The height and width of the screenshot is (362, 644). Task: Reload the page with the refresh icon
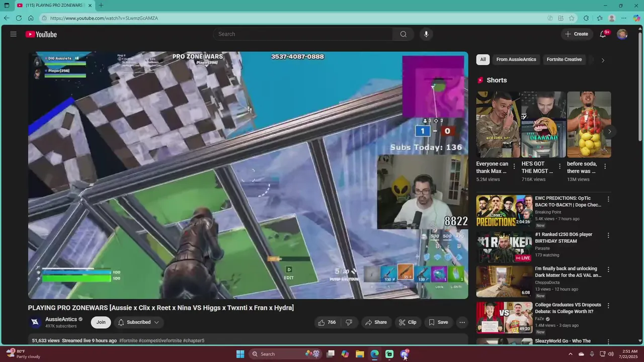(19, 18)
